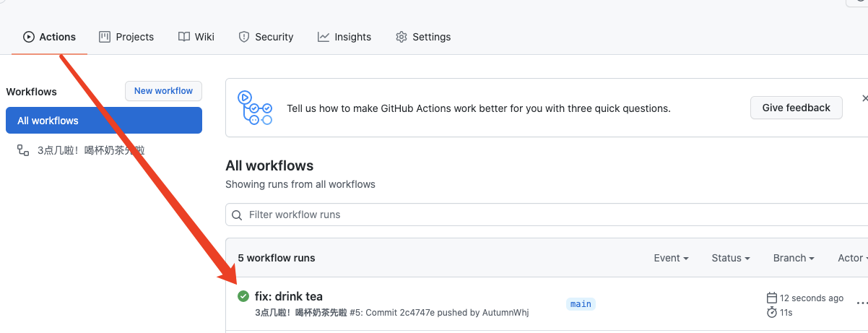Click the workflow illustration in feedback banner

[x=255, y=108]
